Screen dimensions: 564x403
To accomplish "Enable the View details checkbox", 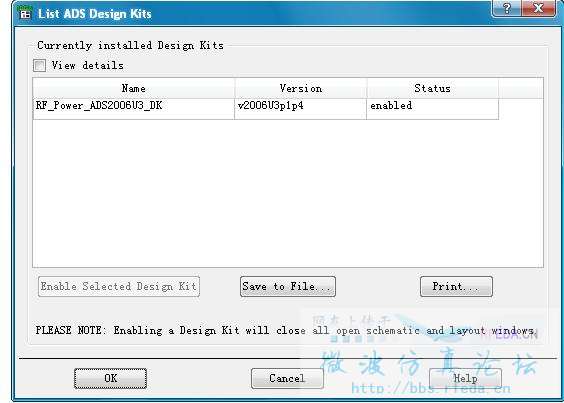I will pos(39,65).
